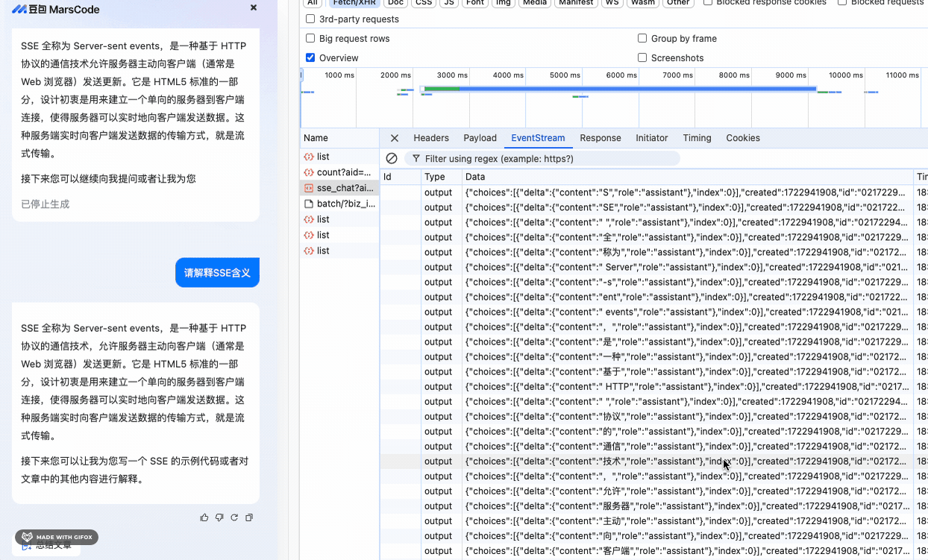The height and width of the screenshot is (560, 928).
Task: Select the event with content "通信"
Action: (653, 446)
